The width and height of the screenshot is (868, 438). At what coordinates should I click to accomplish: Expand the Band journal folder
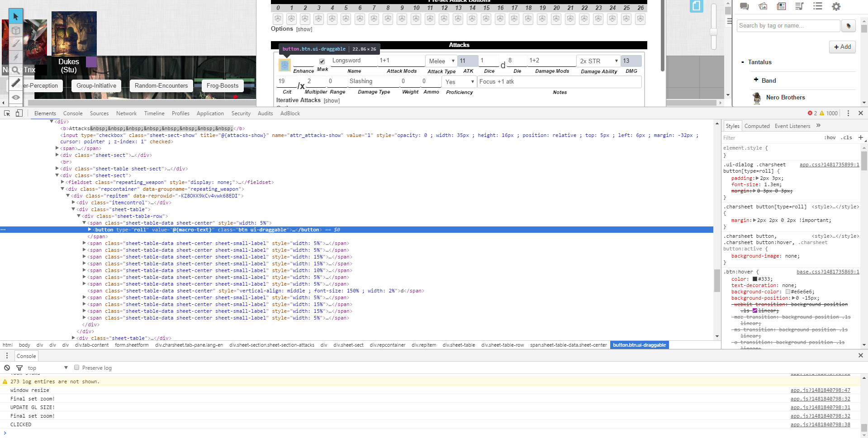tap(756, 80)
